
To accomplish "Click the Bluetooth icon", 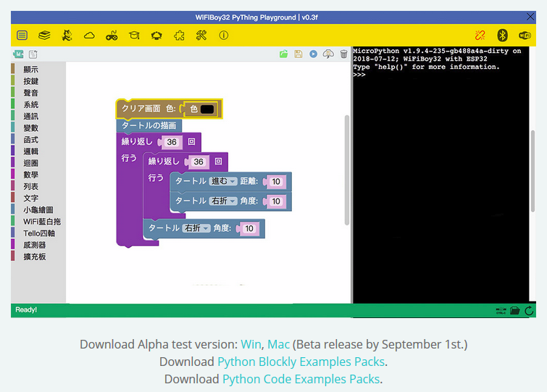I will (x=502, y=36).
